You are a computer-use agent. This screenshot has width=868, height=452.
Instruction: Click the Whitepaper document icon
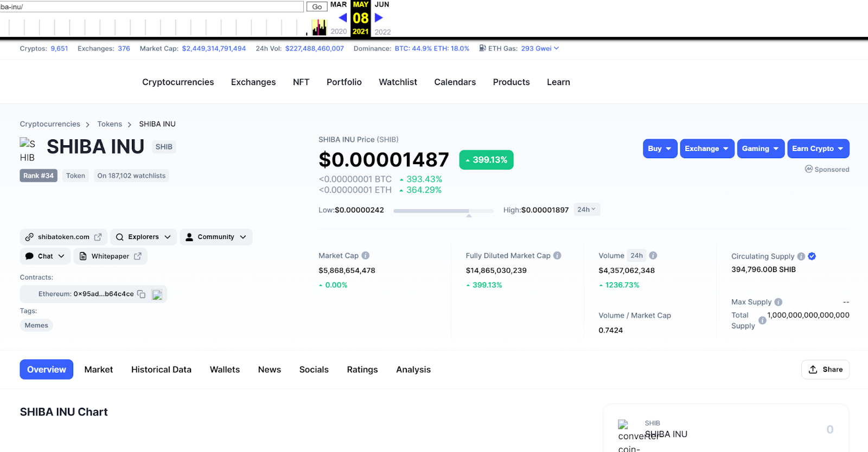83,256
